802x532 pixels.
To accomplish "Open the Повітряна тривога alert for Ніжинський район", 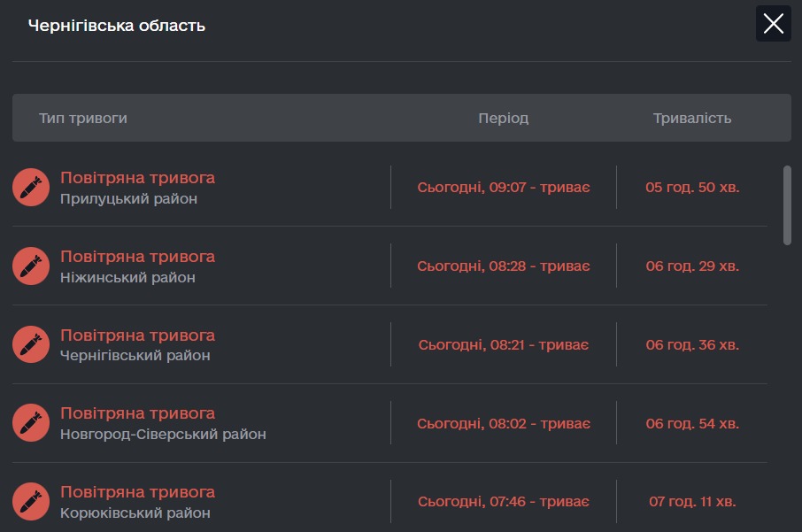I will (137, 256).
